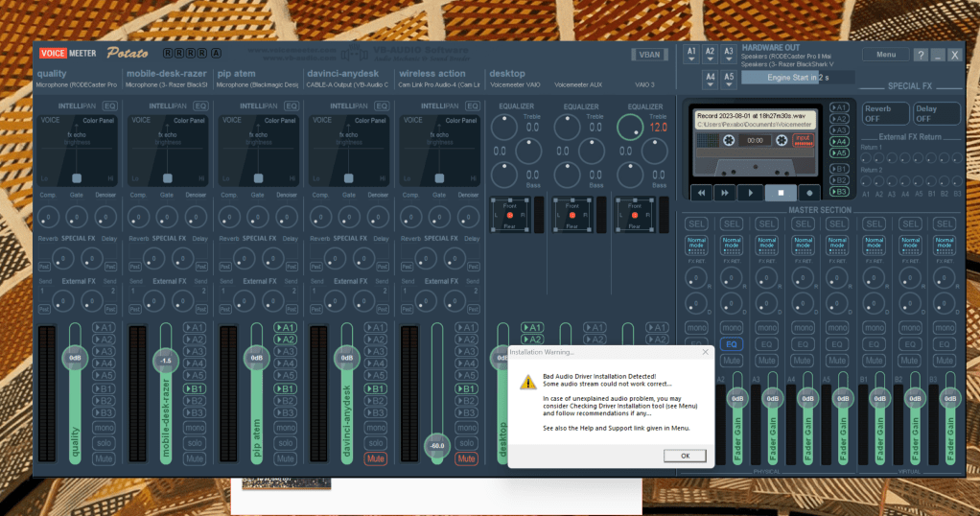Image resolution: width=980 pixels, height=516 pixels.
Task: Open the Voicemeeter Menu
Action: click(886, 55)
